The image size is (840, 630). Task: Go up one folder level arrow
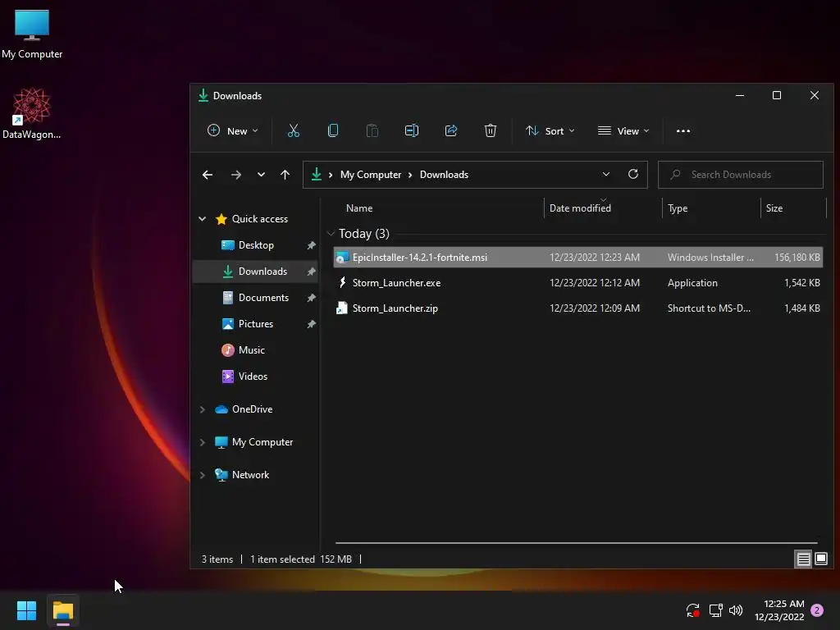point(285,175)
